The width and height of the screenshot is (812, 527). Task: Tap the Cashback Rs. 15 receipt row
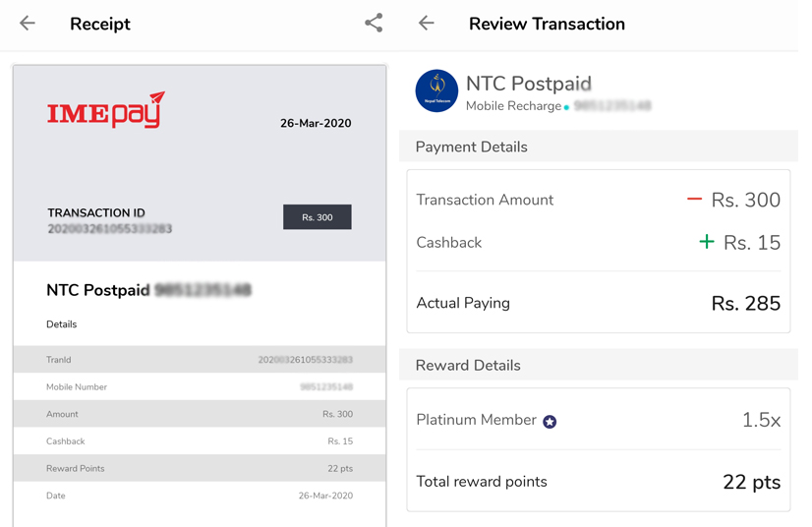tap(200, 441)
